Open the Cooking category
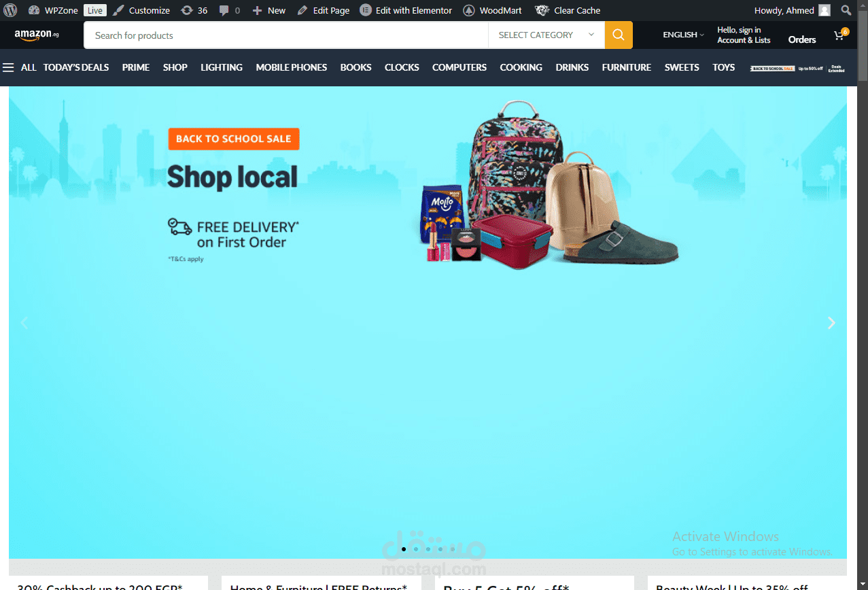 521,67
